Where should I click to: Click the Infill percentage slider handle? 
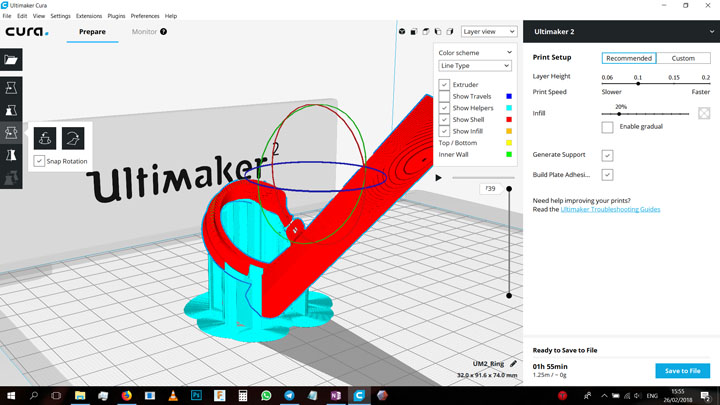tap(619, 113)
